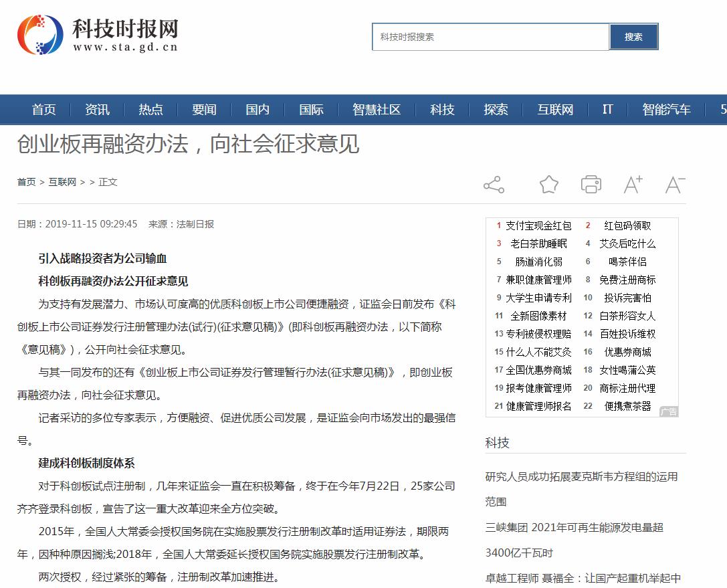Screen dimensions: 727x588
Task: Open the 首页 nav menu item
Action: pos(43,110)
